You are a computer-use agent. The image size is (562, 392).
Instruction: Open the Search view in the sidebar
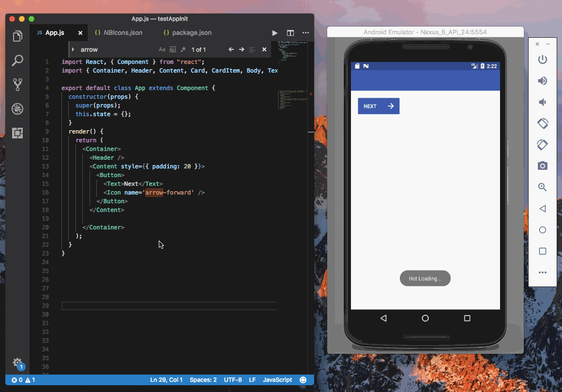(x=17, y=60)
